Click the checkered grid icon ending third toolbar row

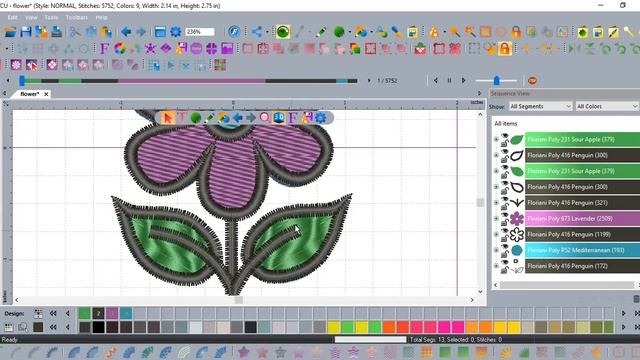click(x=220, y=65)
